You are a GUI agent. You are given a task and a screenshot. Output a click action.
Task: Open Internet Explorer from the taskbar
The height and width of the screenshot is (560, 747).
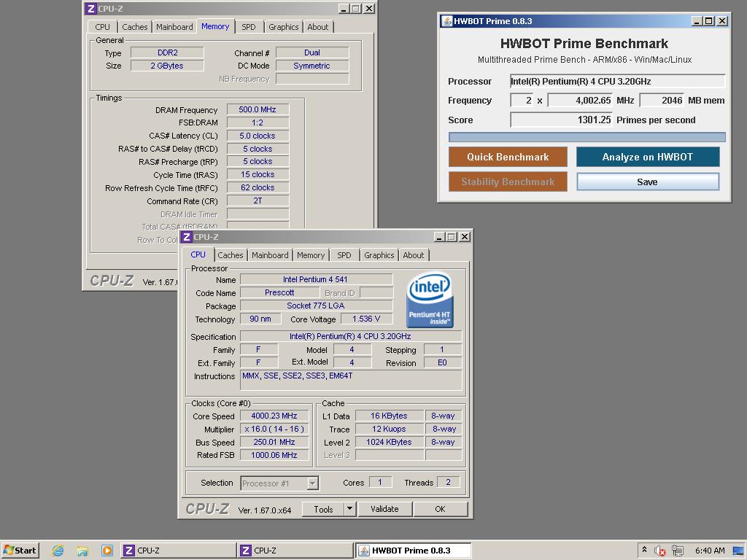pos(58,551)
